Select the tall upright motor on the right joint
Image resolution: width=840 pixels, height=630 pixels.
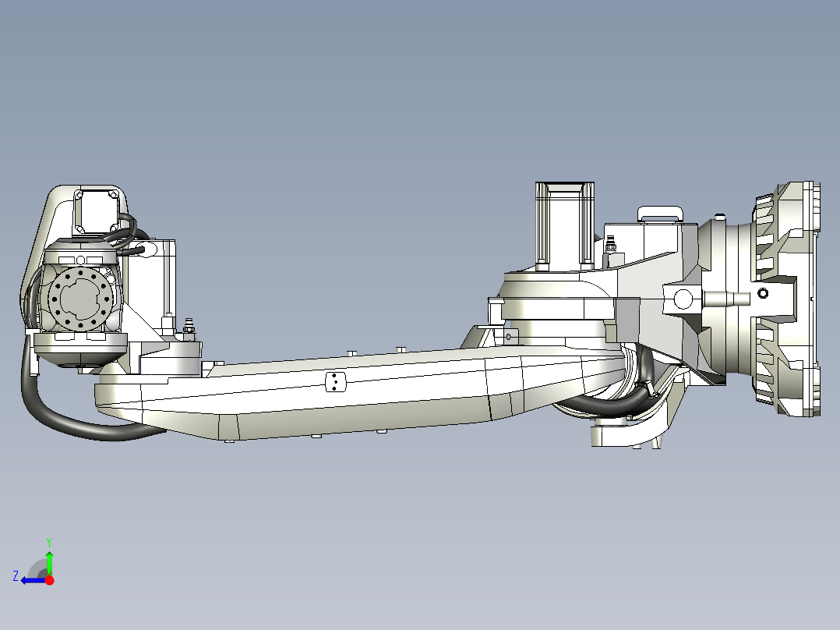pyautogui.click(x=565, y=226)
